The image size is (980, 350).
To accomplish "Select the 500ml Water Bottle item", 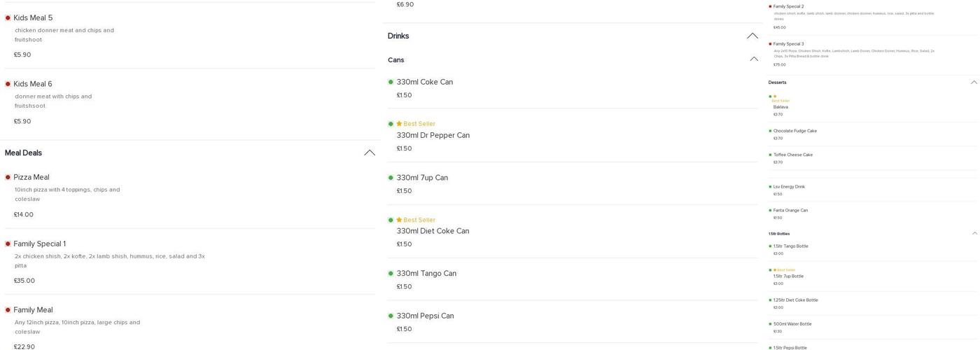I will (x=792, y=324).
